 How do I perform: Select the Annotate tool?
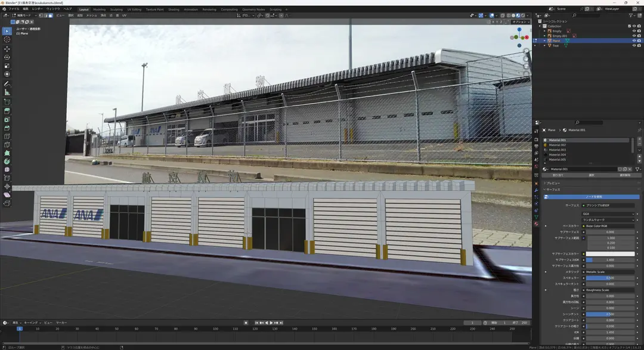7,84
